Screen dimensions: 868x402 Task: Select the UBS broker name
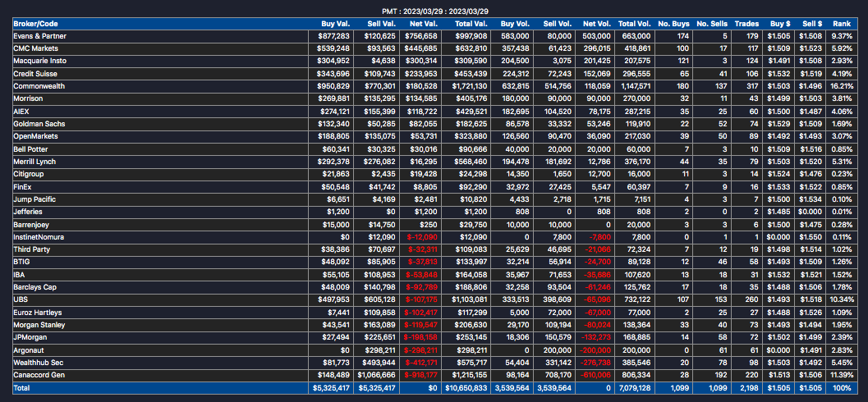(x=20, y=299)
